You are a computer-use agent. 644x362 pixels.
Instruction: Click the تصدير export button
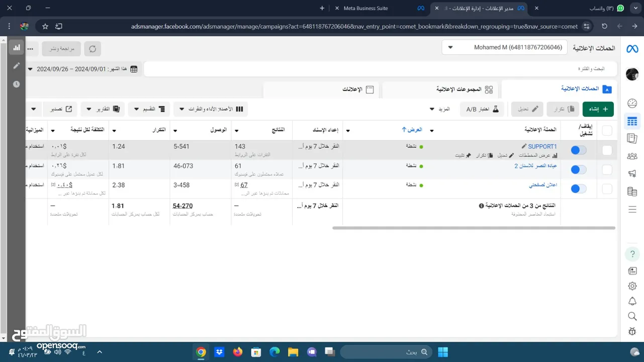tap(61, 109)
